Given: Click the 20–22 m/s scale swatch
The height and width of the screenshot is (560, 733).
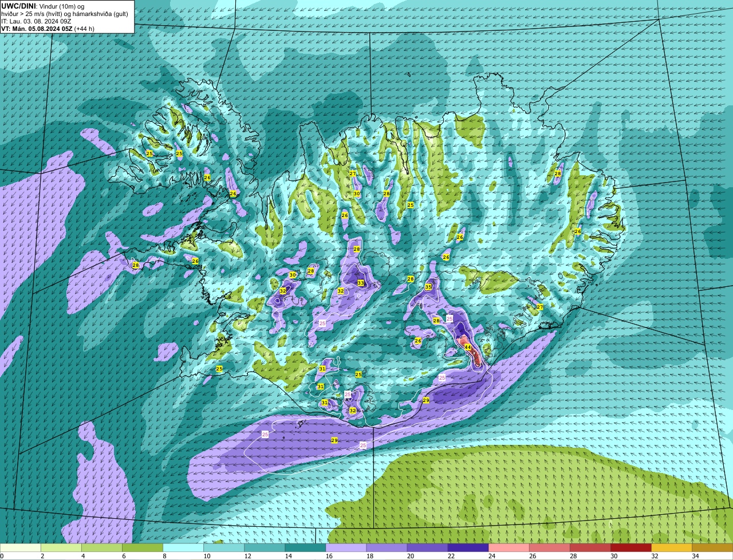Looking at the screenshot, I should click(428, 548).
